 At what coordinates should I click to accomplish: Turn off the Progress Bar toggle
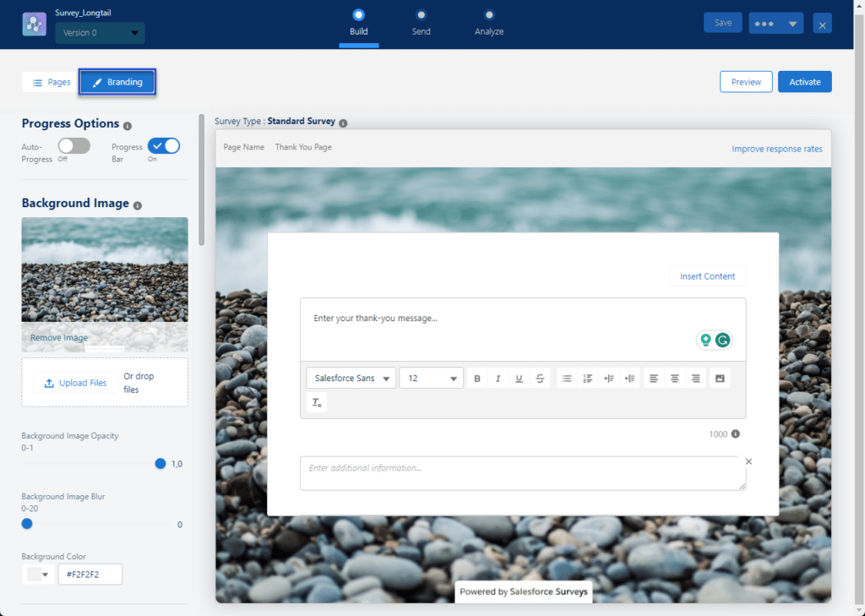click(x=164, y=146)
